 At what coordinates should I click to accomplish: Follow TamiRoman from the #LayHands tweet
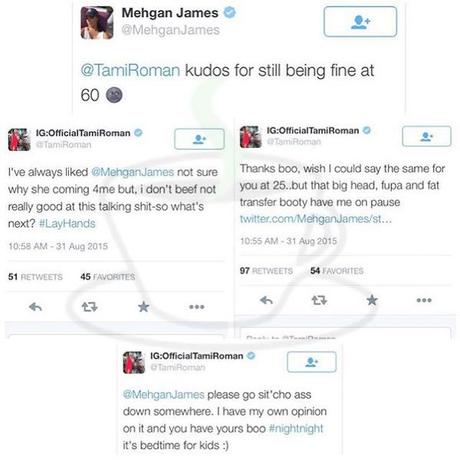[199, 139]
